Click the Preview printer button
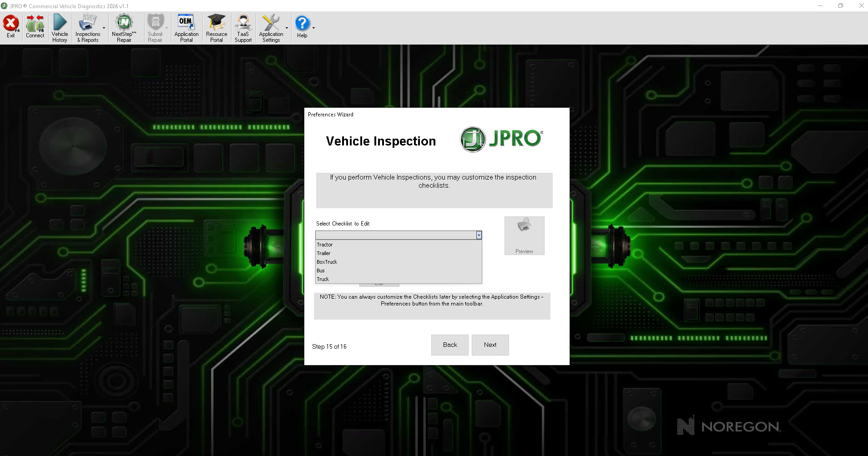The width and height of the screenshot is (868, 456). click(524, 236)
